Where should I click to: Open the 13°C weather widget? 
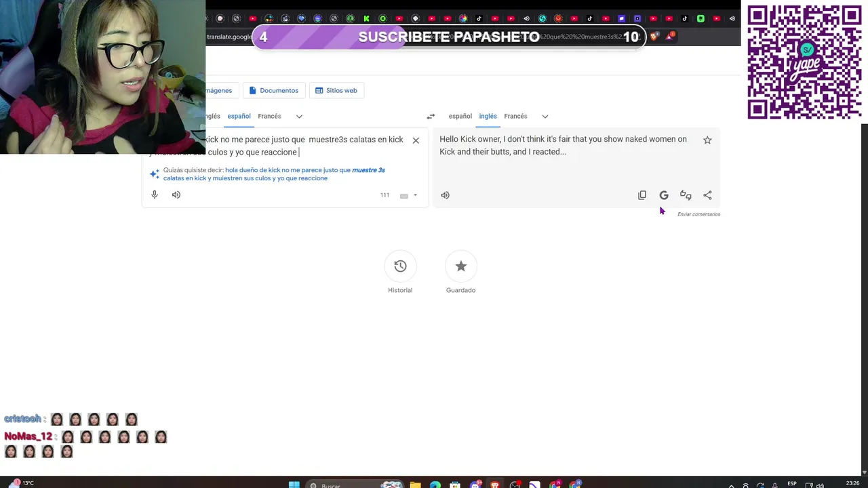22,483
